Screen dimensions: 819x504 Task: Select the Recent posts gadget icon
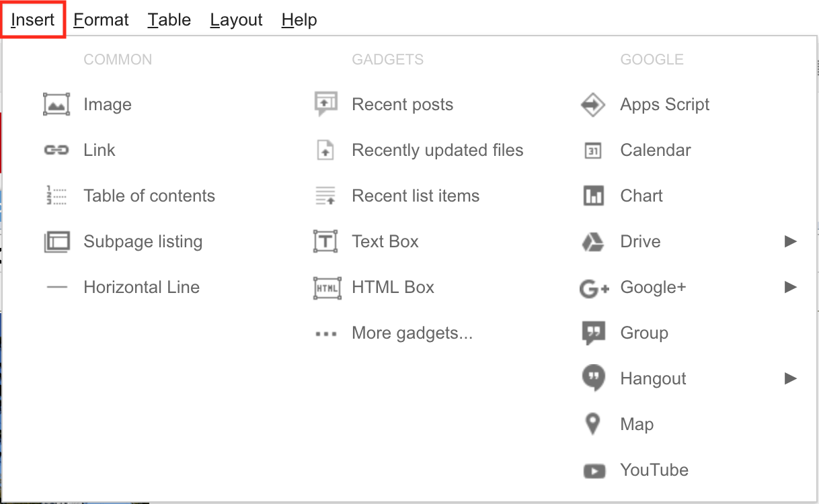coord(326,104)
